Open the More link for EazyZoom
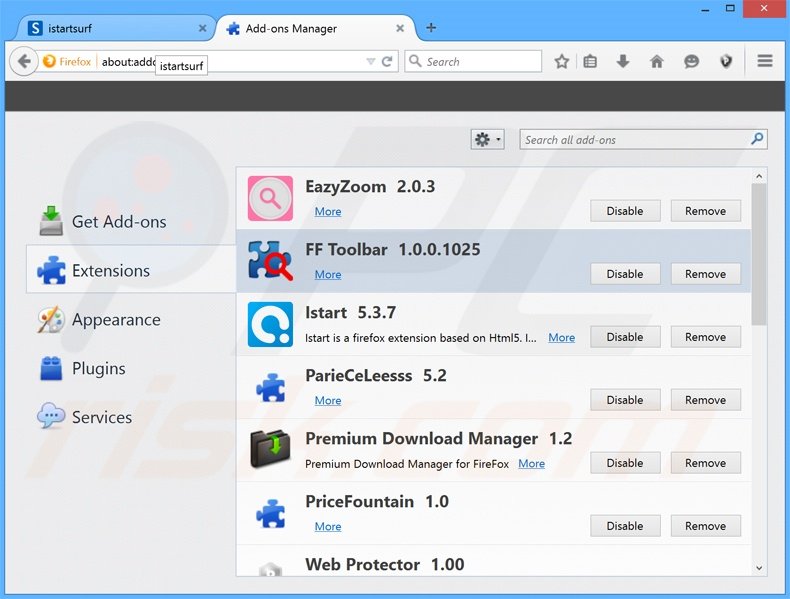 click(327, 212)
